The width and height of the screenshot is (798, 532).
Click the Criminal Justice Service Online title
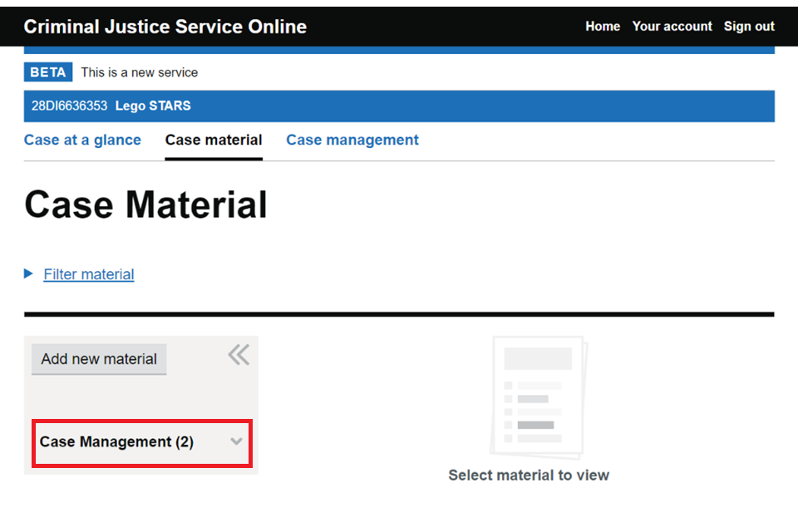[165, 27]
